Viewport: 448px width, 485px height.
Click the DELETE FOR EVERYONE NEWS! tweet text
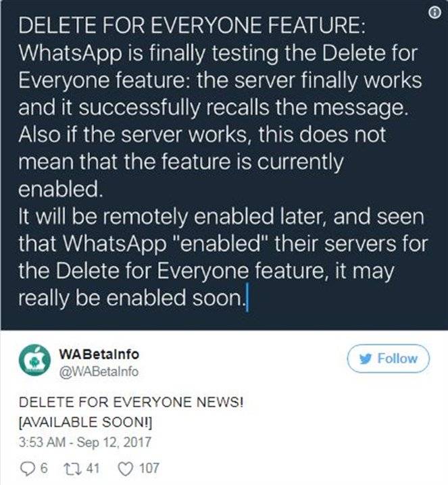coord(131,403)
